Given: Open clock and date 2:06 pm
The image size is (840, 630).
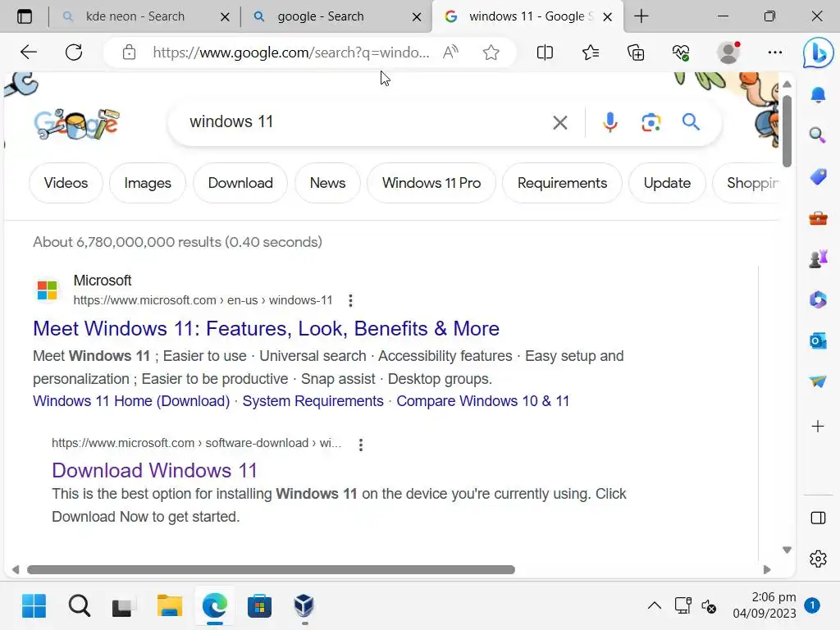Looking at the screenshot, I should tap(765, 605).
